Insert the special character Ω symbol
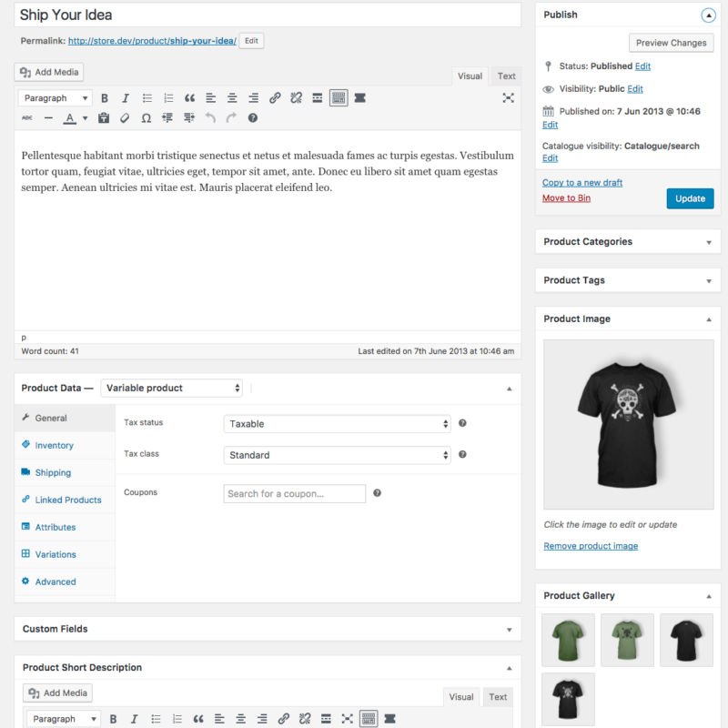728x728 pixels. pyautogui.click(x=147, y=116)
